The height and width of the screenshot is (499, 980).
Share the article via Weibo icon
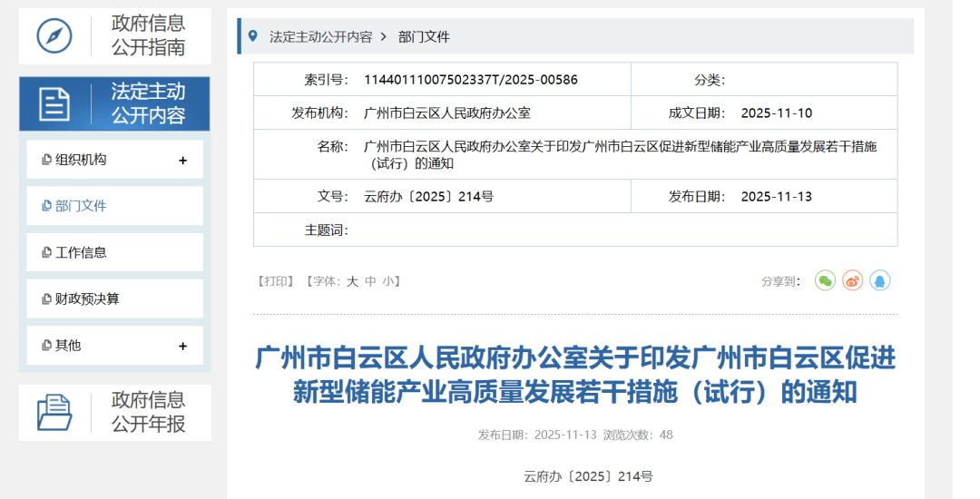852,281
